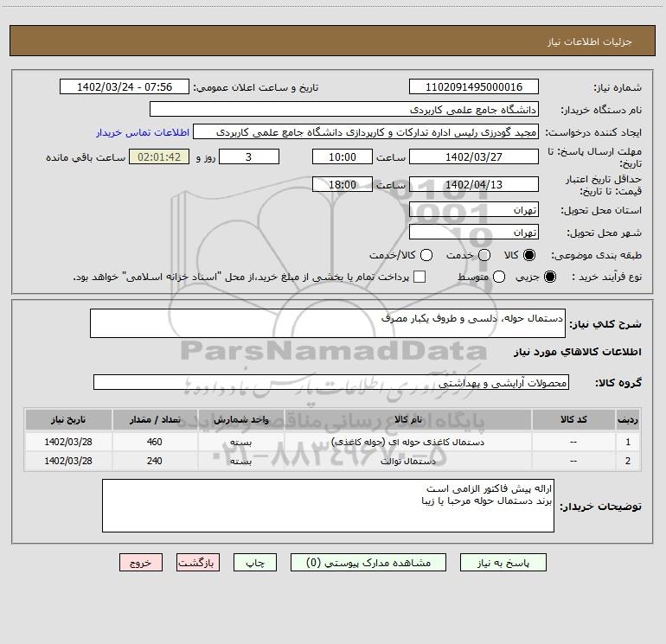Open مشاهده مدارک پیوستی (0) button
The width and height of the screenshot is (666, 644).
coord(368,563)
